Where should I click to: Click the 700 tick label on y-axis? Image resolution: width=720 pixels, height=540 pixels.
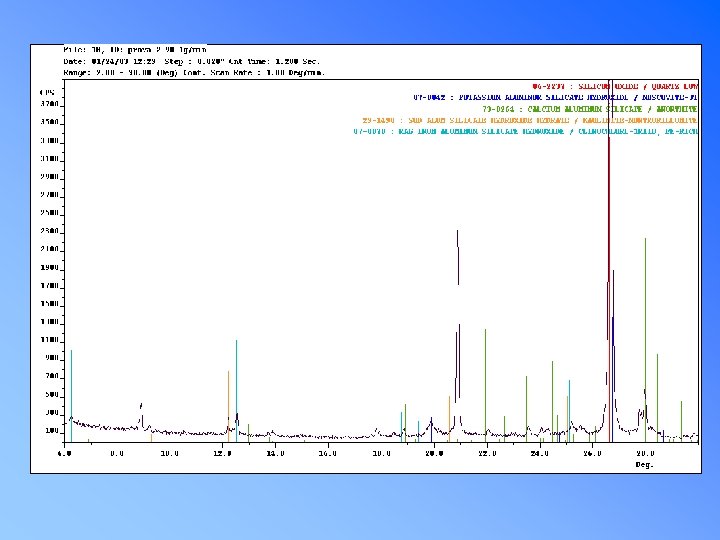[52, 376]
